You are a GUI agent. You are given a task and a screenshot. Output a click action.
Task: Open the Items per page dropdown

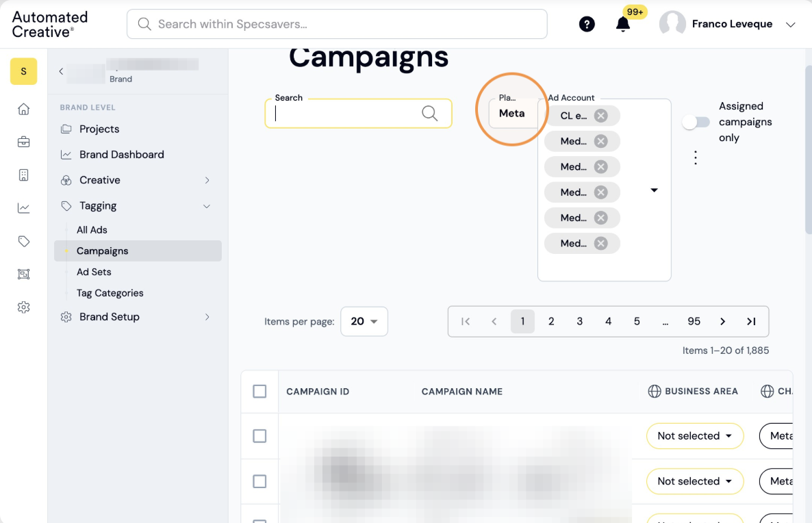click(364, 322)
